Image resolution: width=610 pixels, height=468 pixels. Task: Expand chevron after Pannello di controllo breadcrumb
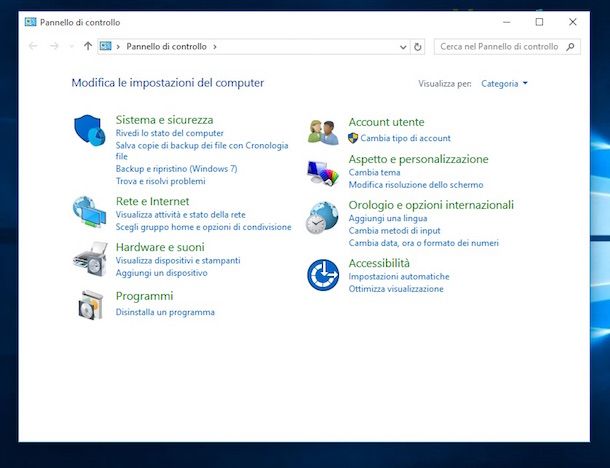point(215,47)
